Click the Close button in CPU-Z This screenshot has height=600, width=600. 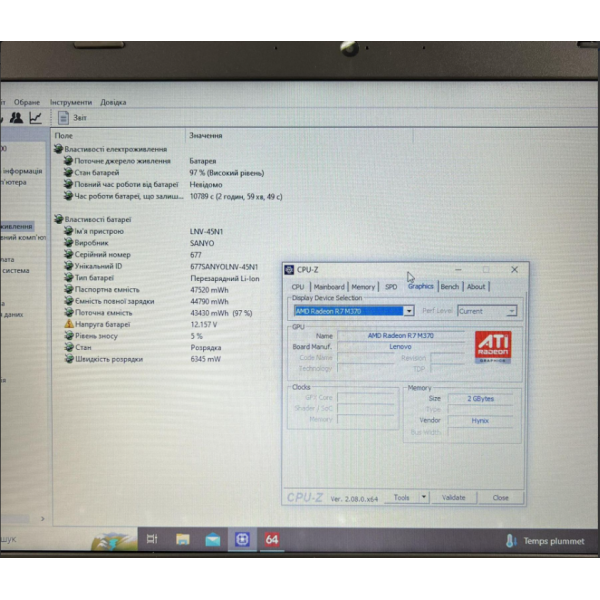click(x=501, y=497)
